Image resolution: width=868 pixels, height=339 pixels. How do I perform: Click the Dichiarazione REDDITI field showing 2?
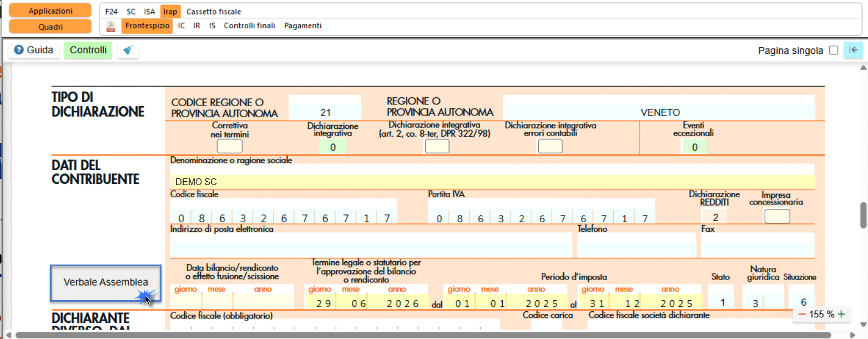(715, 217)
